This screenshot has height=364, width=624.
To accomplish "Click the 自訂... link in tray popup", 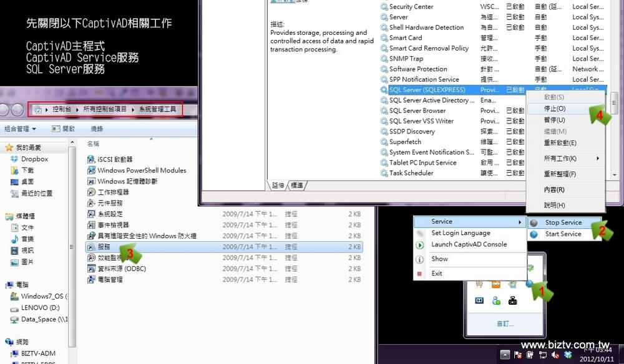I will (x=505, y=323).
